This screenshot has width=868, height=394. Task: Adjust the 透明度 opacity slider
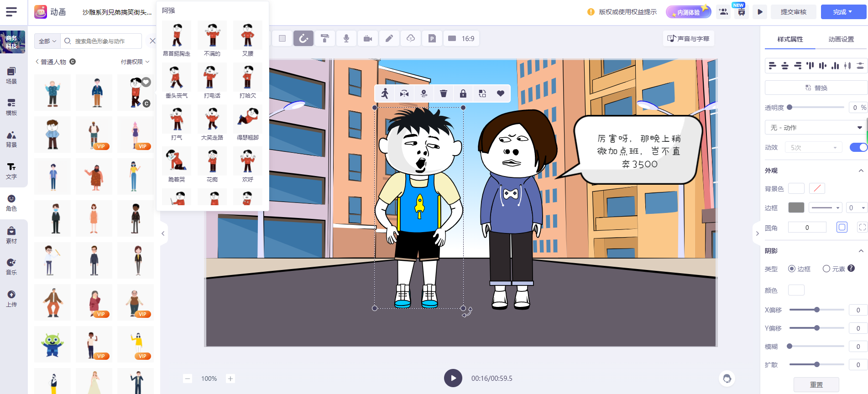816,107
